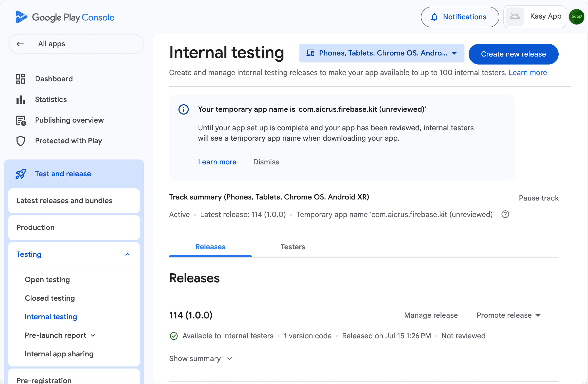This screenshot has height=384, width=588.
Task: Open the Kasy App selector
Action: [535, 17]
